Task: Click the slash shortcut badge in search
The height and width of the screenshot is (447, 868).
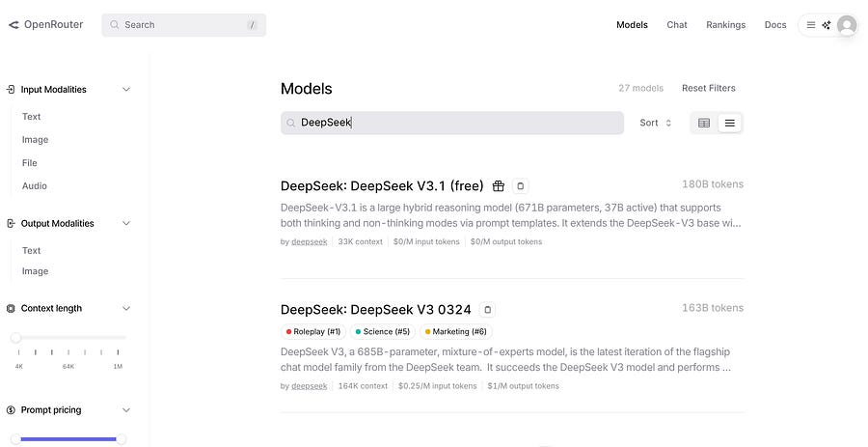Action: [252, 25]
